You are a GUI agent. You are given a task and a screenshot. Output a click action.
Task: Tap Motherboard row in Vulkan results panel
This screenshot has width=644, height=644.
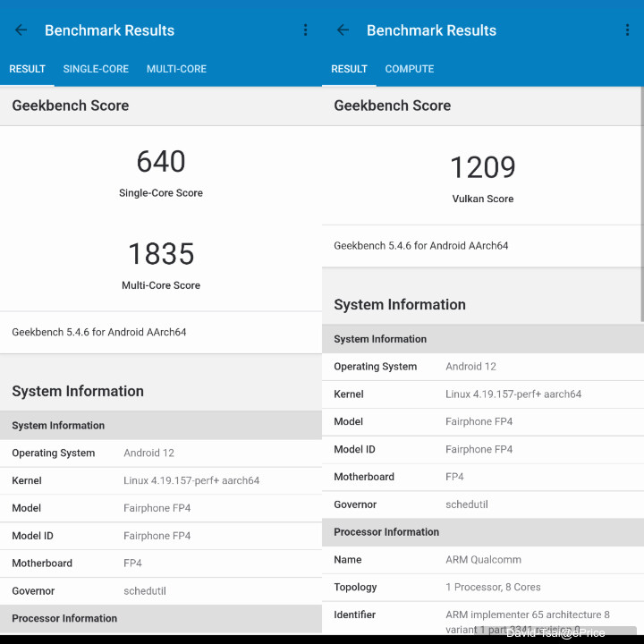coord(483,477)
